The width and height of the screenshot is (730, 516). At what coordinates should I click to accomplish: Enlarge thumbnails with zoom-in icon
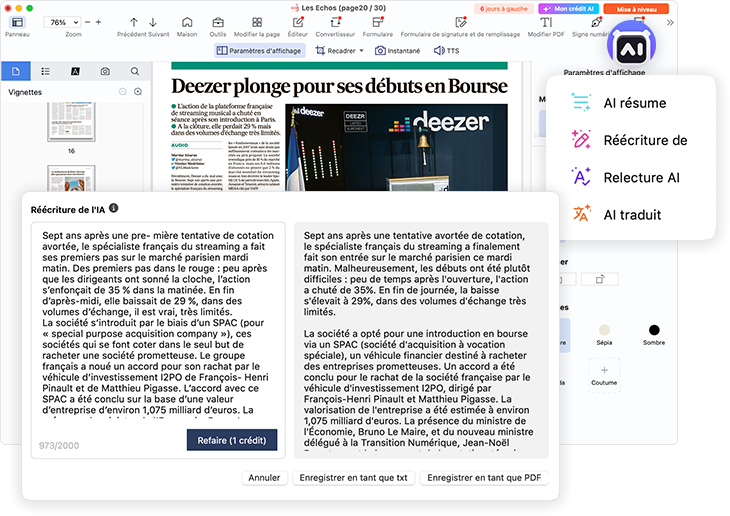pos(138,92)
